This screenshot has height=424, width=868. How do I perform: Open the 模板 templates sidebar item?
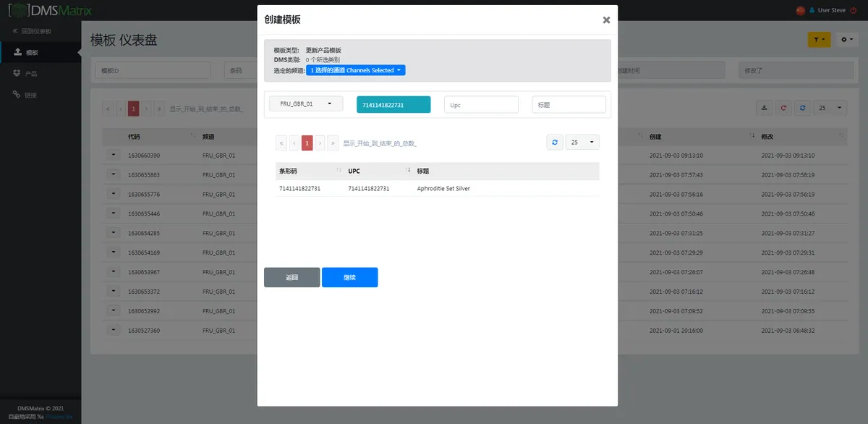[x=41, y=52]
